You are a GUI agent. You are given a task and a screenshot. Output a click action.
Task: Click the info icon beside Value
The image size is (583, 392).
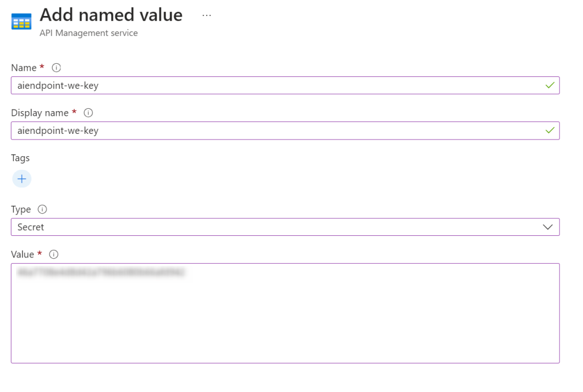[54, 254]
